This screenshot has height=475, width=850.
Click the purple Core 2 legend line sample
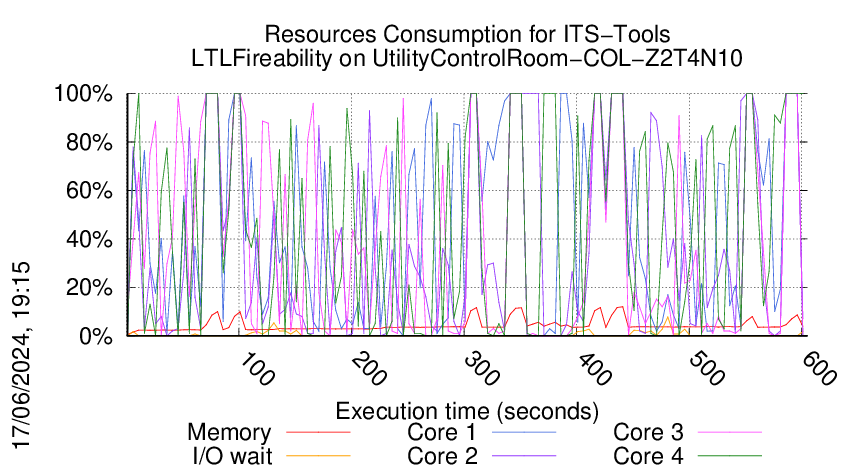point(524,456)
